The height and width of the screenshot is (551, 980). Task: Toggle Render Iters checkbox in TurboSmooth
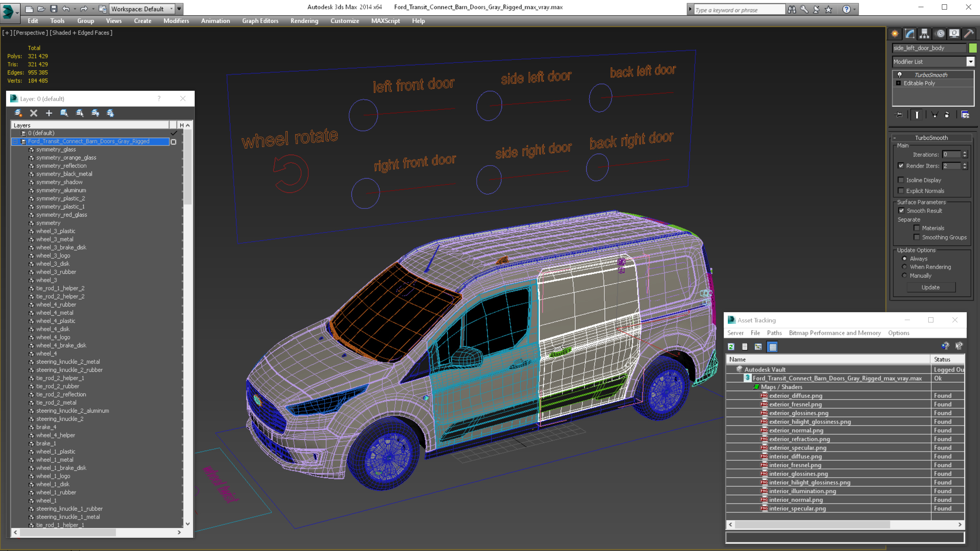(x=901, y=165)
